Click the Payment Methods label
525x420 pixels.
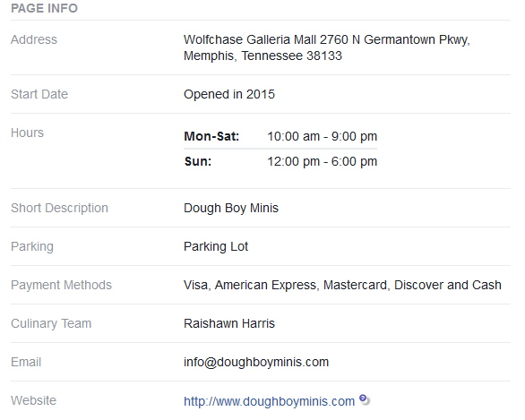pos(61,285)
